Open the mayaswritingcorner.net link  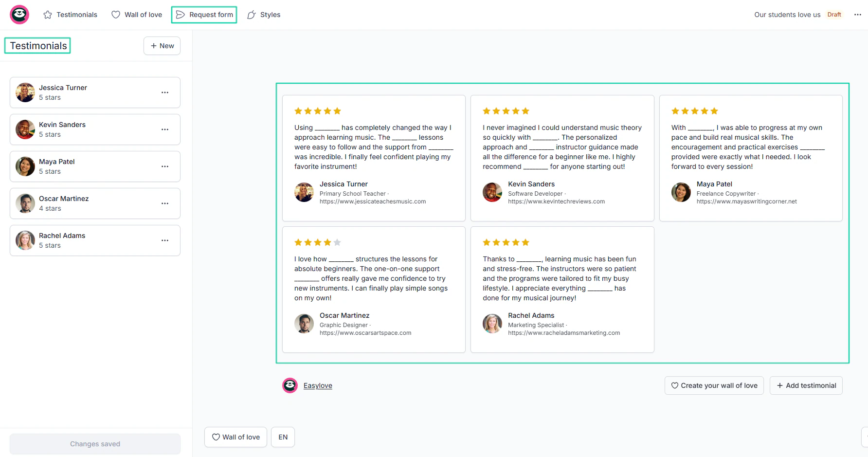[x=747, y=201]
